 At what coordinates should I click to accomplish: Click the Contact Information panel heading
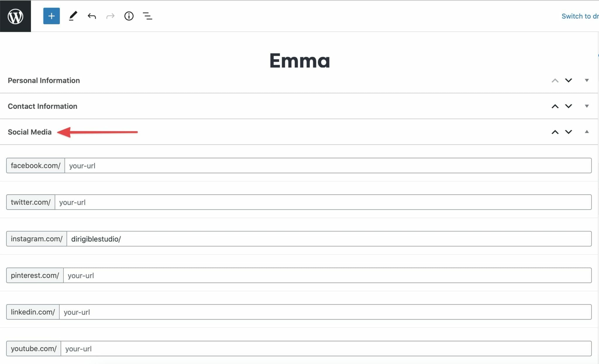(42, 106)
